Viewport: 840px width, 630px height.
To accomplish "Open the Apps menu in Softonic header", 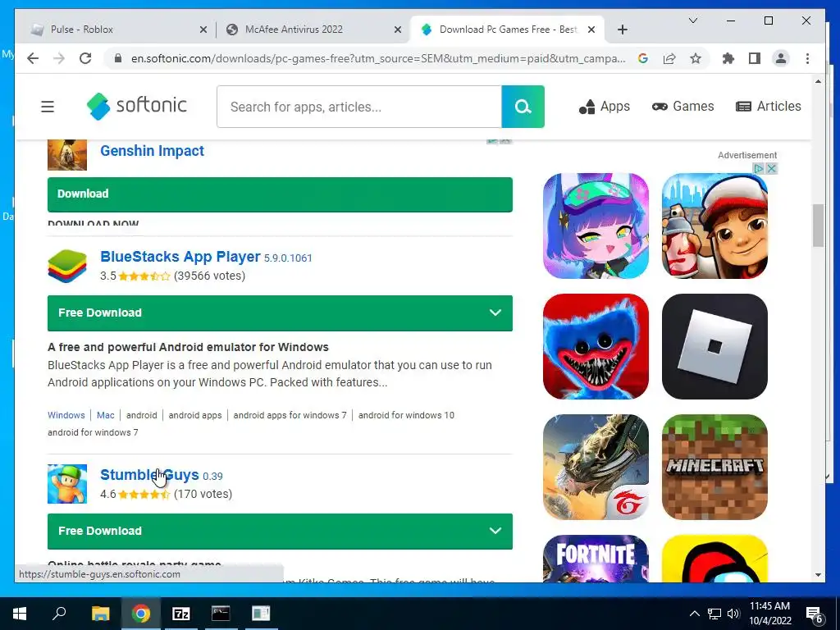I will coord(605,107).
